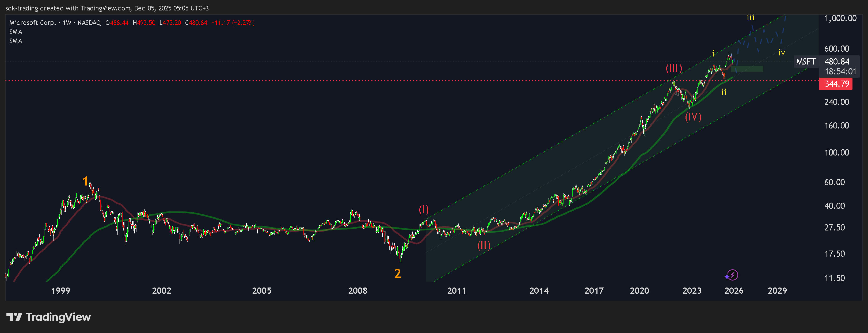Image resolution: width=868 pixels, height=333 pixels.
Task: Click the 17.50 price axis label
Action: (x=835, y=253)
